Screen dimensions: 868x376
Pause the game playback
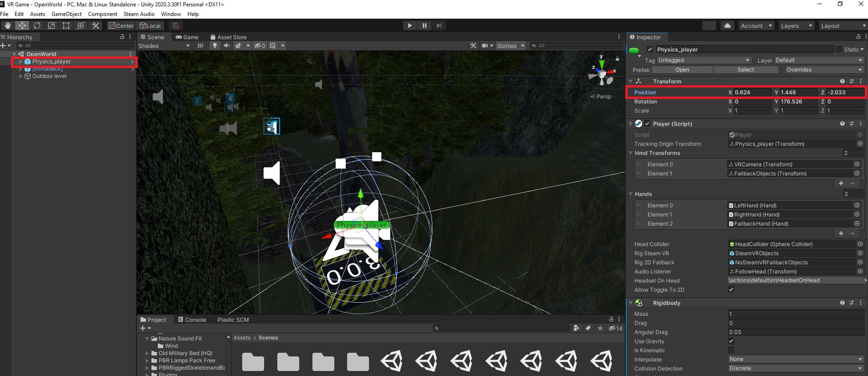[425, 26]
